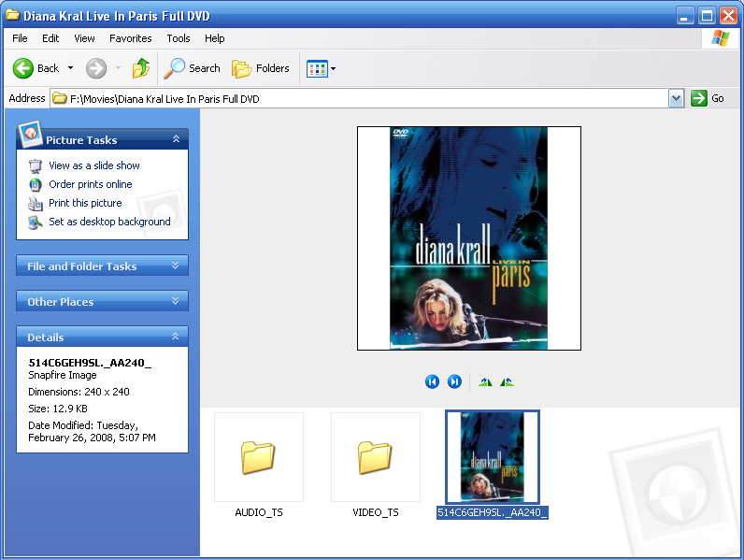Click the desktop background icon
The image size is (744, 560).
point(36,223)
